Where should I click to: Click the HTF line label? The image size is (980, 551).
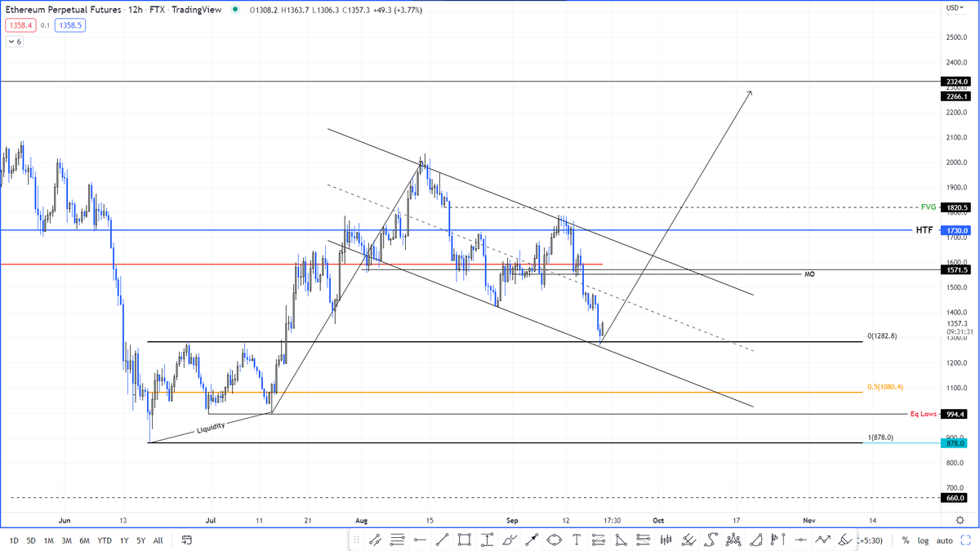coord(924,230)
